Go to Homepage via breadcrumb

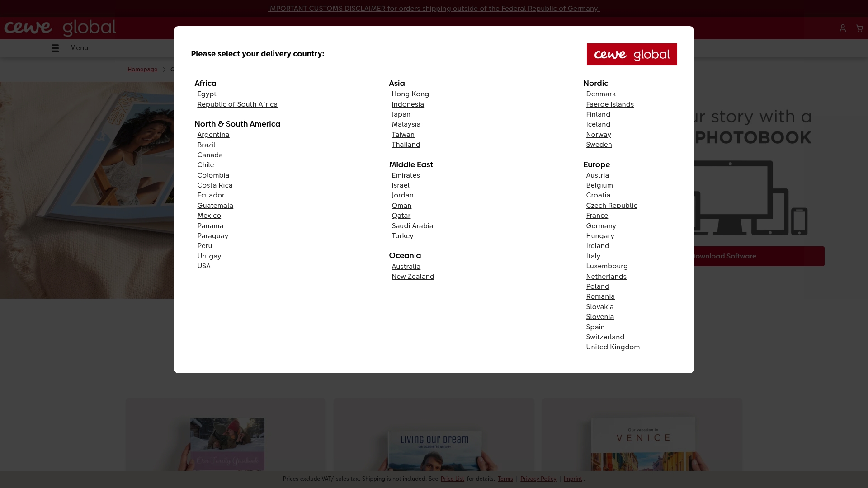(142, 69)
